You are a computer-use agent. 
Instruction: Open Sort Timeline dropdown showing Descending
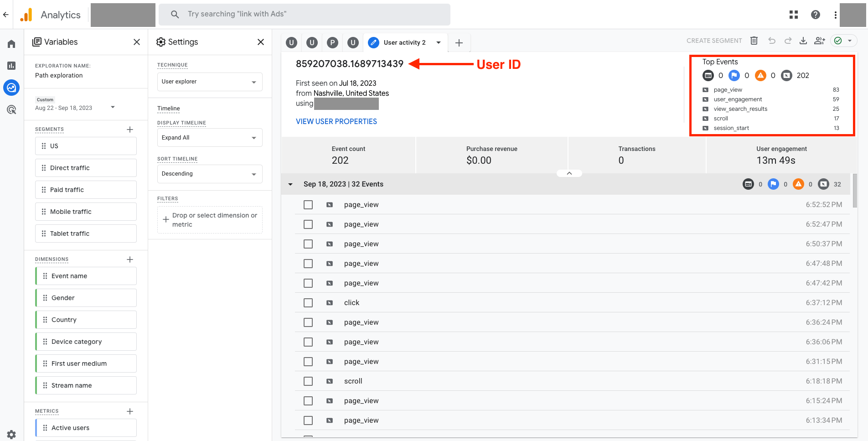tap(210, 174)
